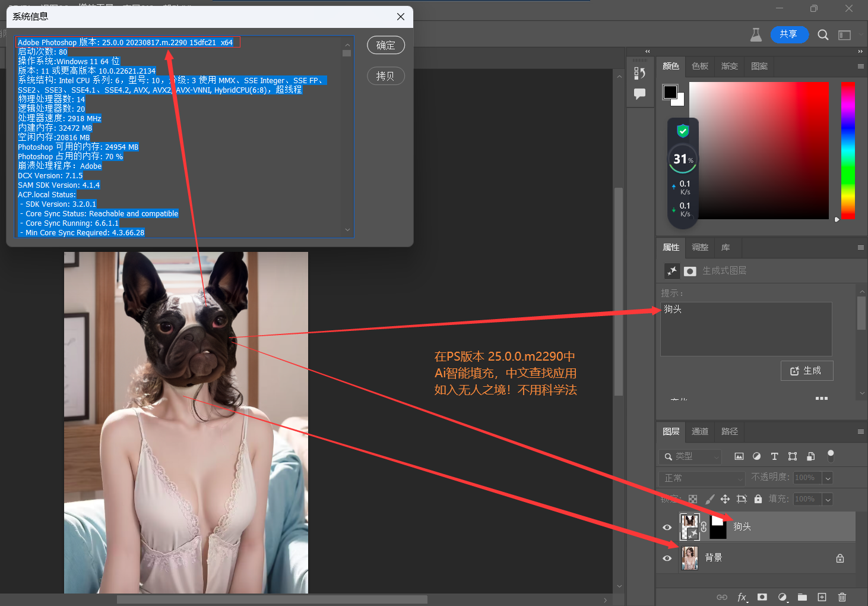
Task: Click the 提示 prompt field containing 狗头
Action: point(746,329)
